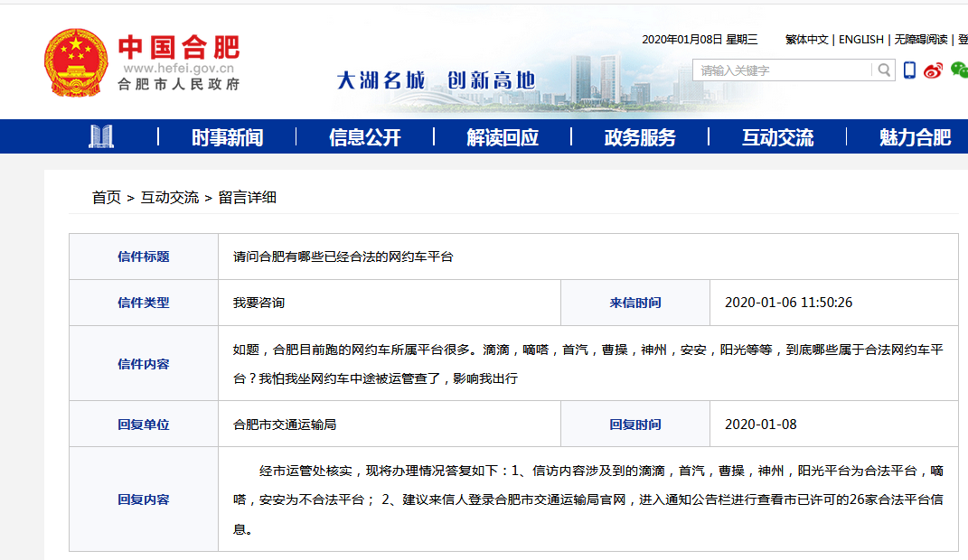Screen dimensions: 968x560
Task: Click the 来信时间 label
Action: tap(635, 303)
